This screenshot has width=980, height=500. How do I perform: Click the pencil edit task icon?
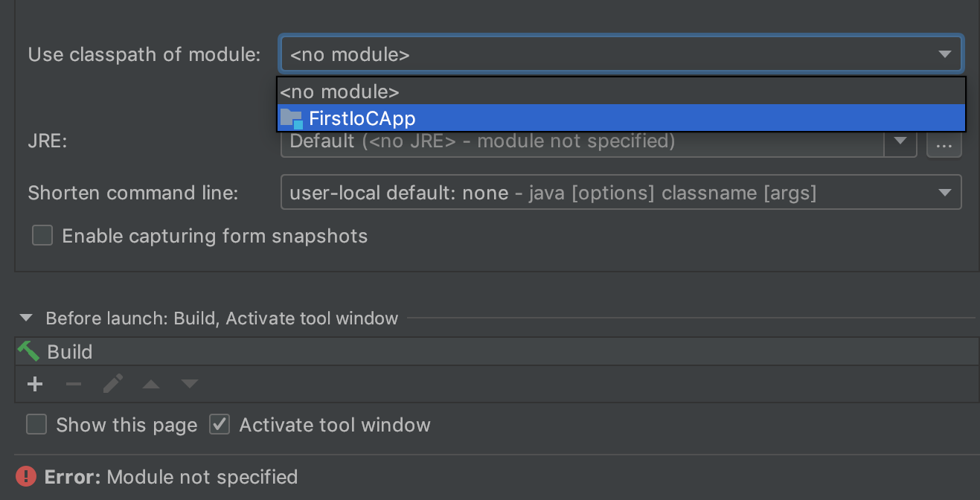113,384
